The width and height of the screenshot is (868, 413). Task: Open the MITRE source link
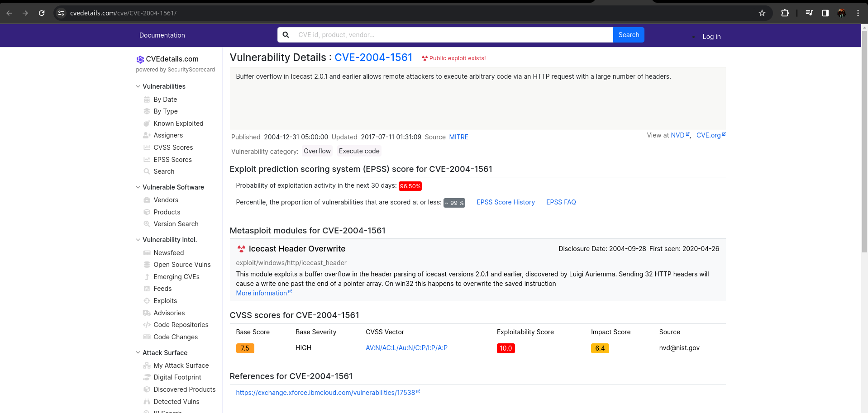click(x=458, y=137)
